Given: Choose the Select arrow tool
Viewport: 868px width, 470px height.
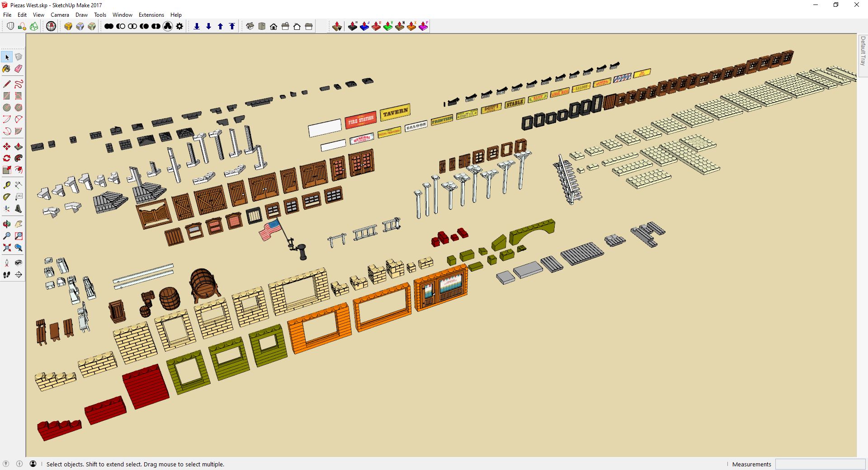Looking at the screenshot, I should click(7, 57).
